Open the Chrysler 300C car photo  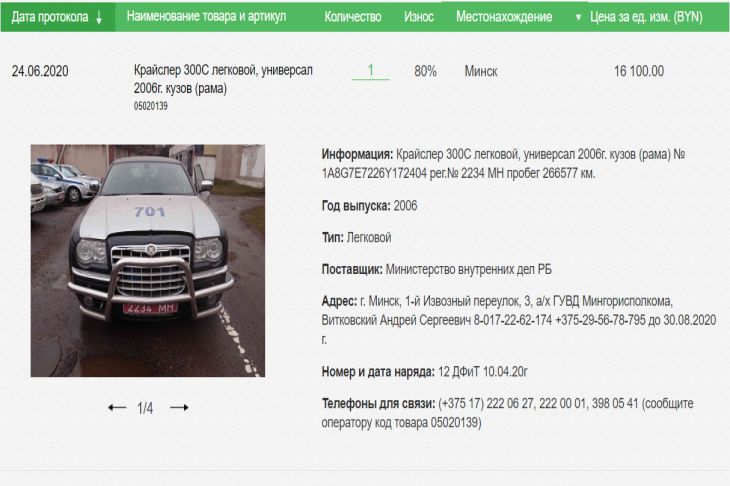point(147,260)
